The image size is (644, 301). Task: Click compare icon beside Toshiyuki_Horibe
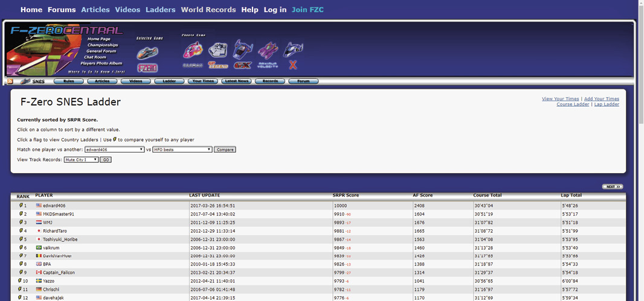point(21,239)
